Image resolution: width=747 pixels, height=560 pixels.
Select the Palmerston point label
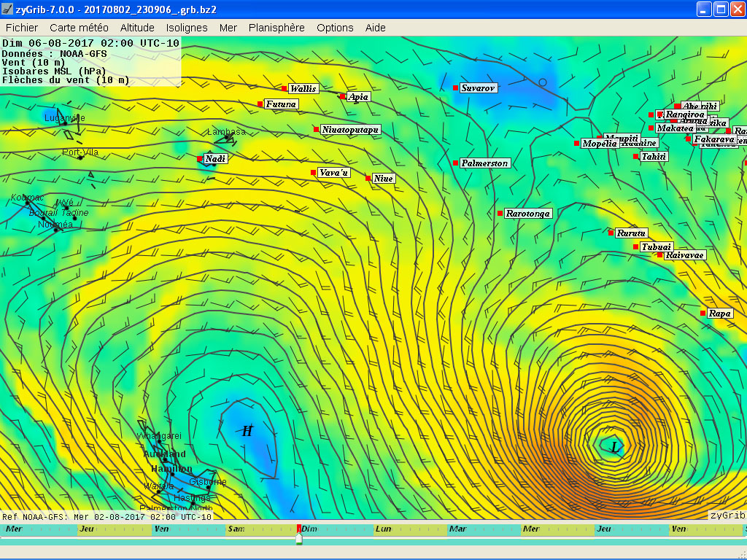tap(485, 163)
